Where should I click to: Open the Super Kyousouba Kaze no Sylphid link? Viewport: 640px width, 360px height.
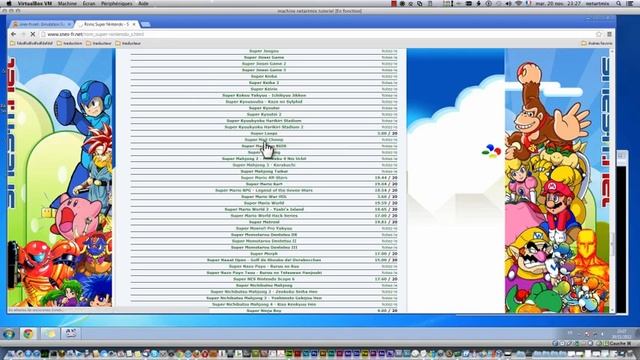coord(264,102)
